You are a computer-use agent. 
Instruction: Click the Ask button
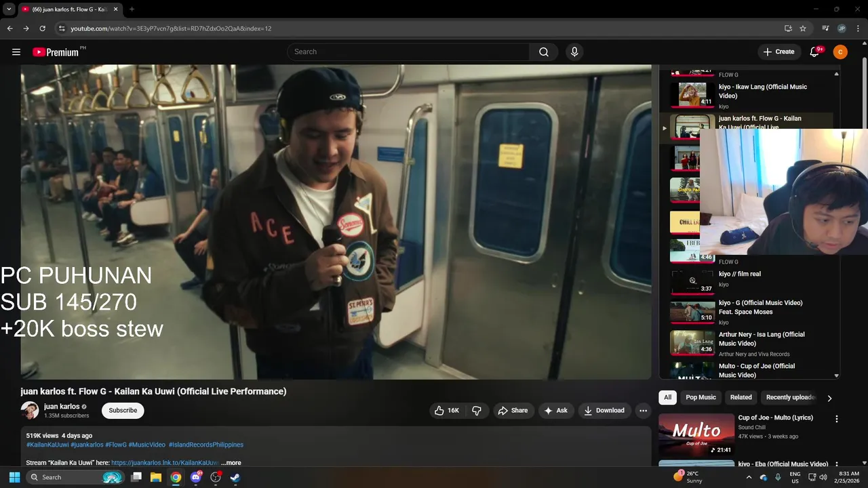tap(555, 410)
